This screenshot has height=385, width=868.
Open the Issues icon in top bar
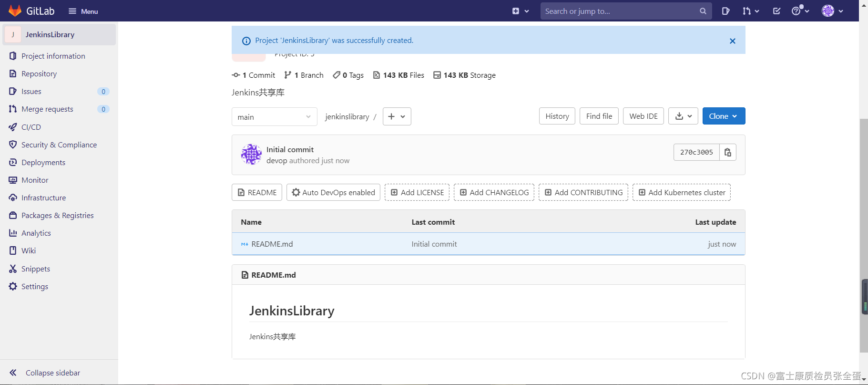pyautogui.click(x=725, y=11)
